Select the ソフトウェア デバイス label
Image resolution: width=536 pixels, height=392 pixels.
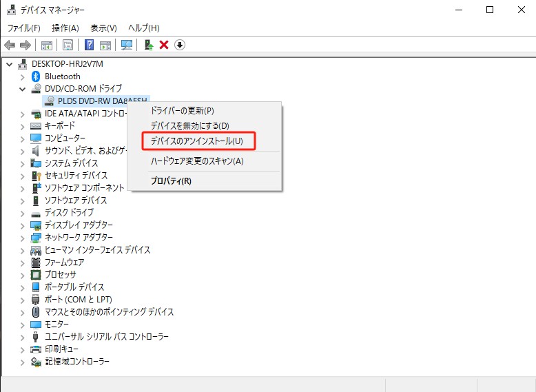tap(76, 200)
